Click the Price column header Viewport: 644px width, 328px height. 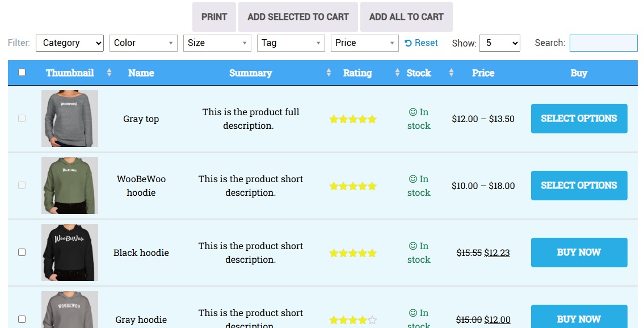pos(483,73)
